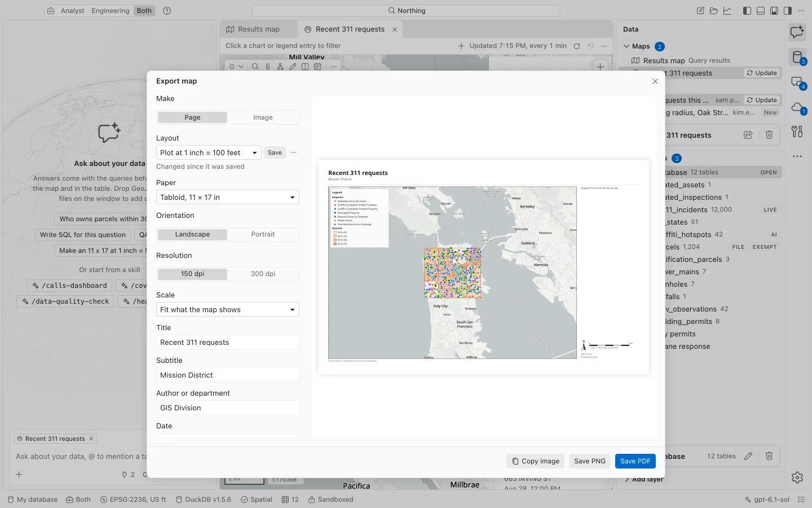Click the Save PNG button

[590, 461]
